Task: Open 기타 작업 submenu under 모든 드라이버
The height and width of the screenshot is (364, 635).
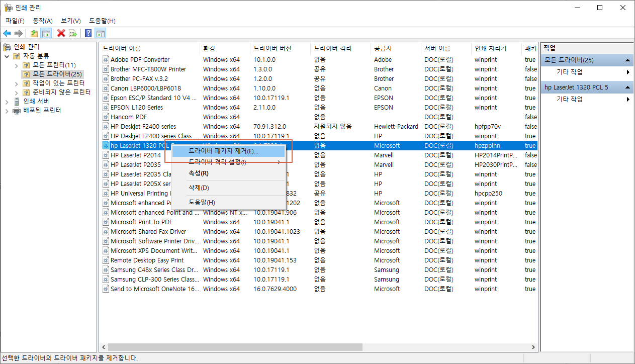Action: pos(587,72)
